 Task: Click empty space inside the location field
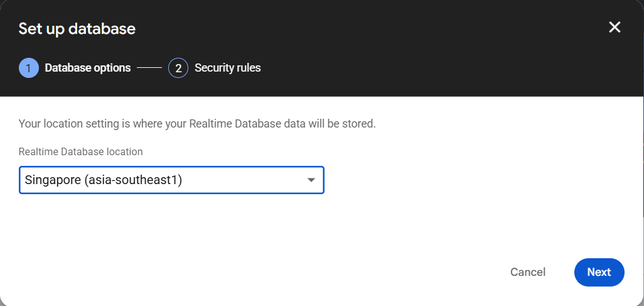[251, 180]
